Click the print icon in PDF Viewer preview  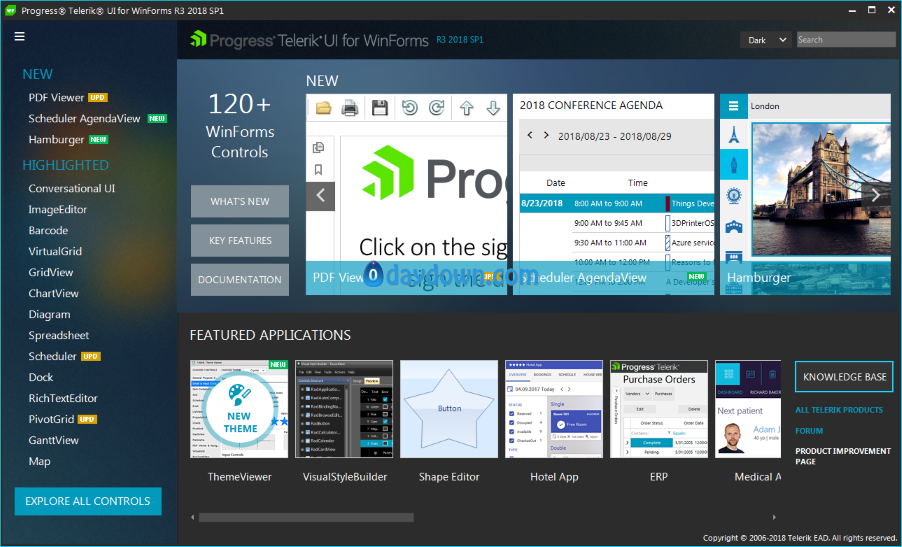click(350, 108)
